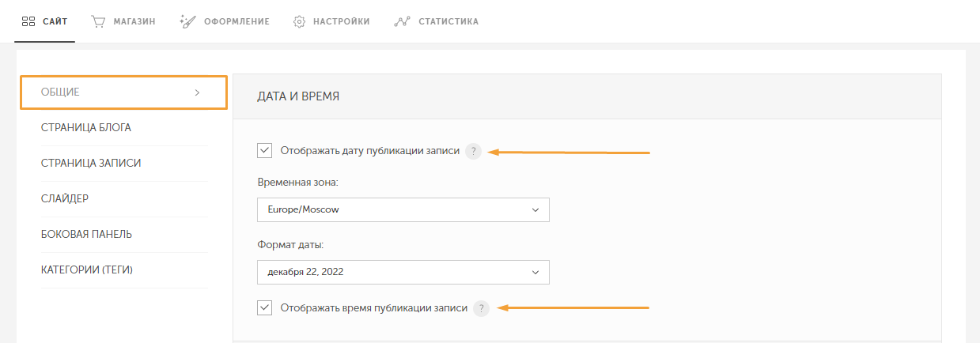980x343 pixels.
Task: Click the shopping cart icon for МАГАЗИН
Action: (x=99, y=21)
